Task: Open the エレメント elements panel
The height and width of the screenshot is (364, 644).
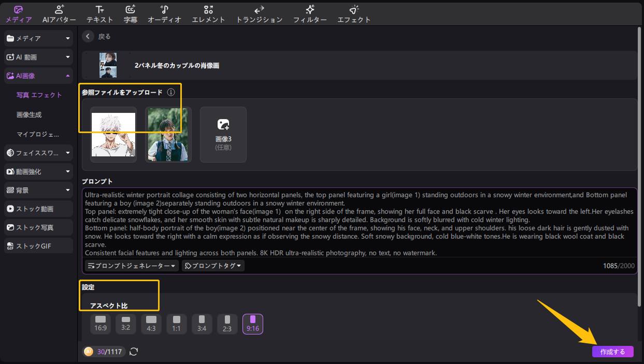Action: click(208, 14)
